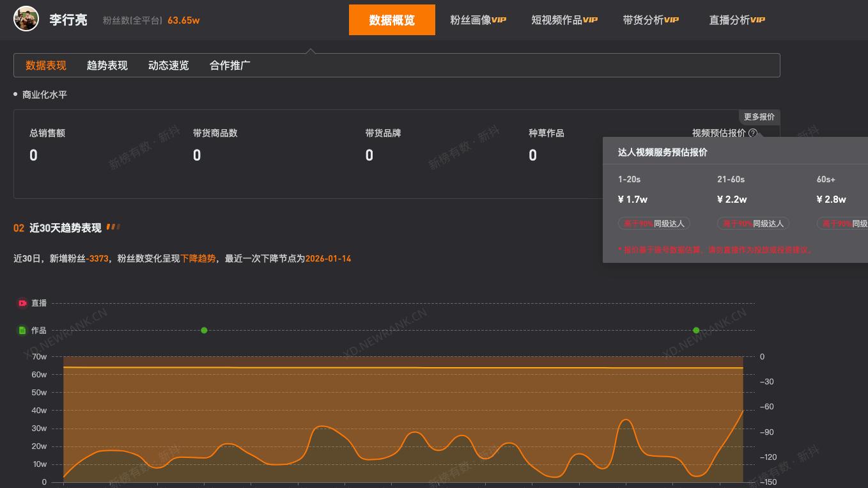Click the 下降趋势 highlighted link
868x488 pixels.
198,258
